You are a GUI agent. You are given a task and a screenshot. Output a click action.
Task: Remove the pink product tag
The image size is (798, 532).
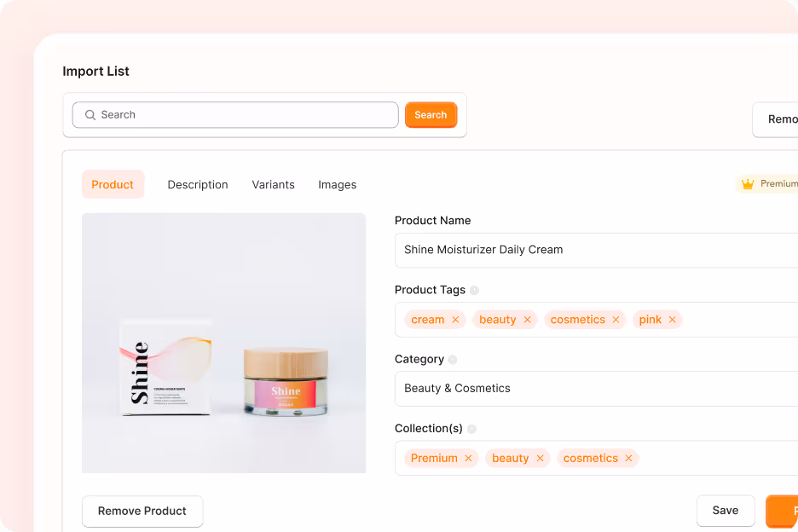coord(673,320)
